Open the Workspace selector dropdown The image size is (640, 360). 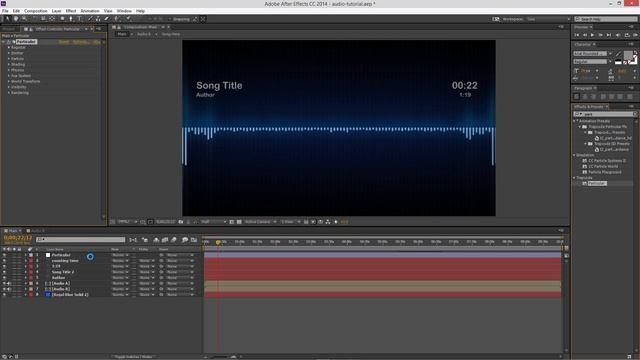click(x=548, y=19)
